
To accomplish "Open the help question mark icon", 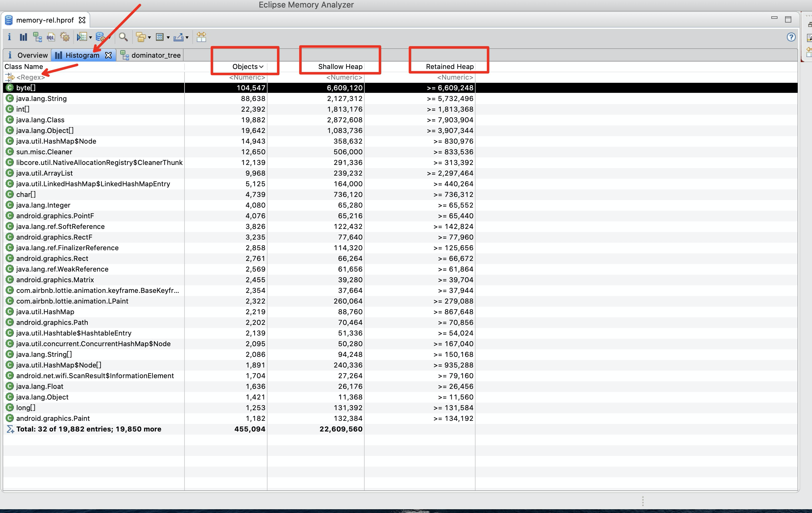I will pyautogui.click(x=791, y=37).
